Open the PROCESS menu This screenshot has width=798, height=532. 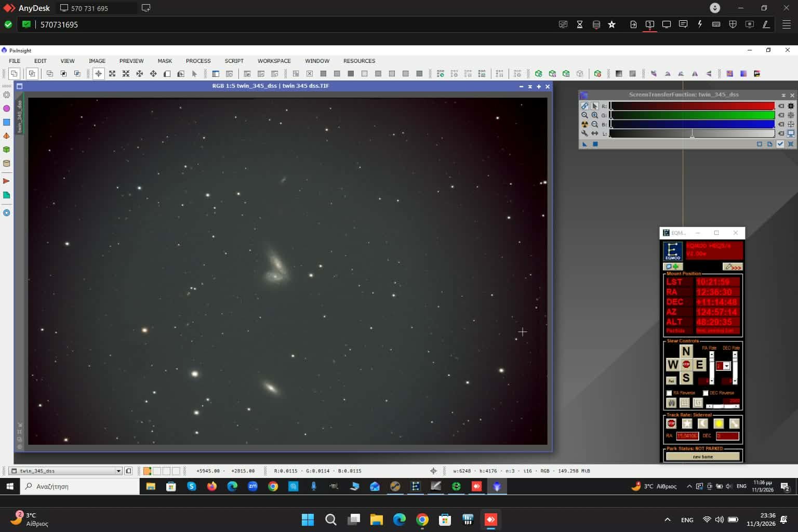click(198, 61)
